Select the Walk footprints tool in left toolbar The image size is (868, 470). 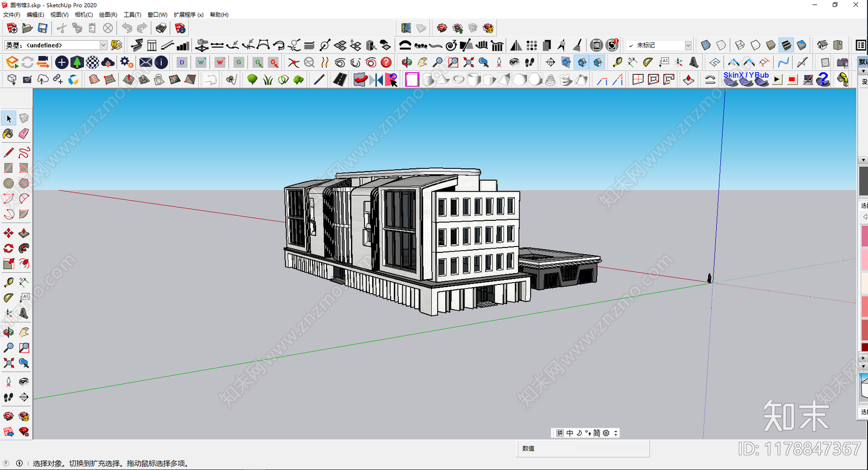[x=9, y=397]
